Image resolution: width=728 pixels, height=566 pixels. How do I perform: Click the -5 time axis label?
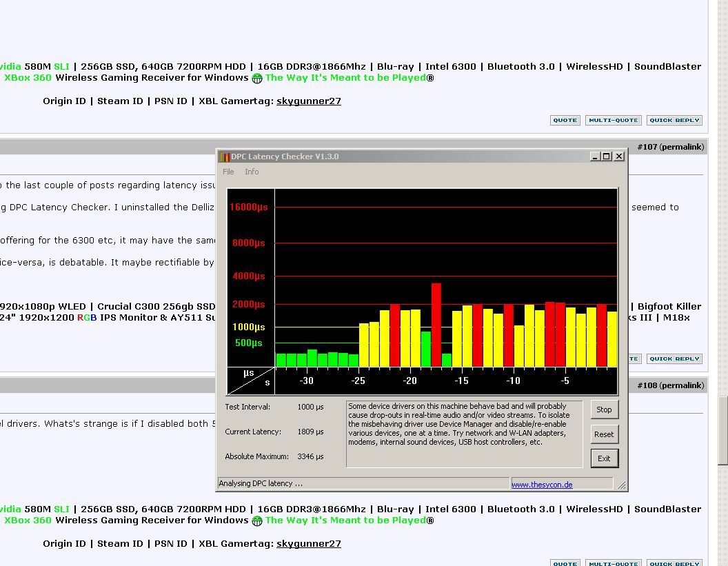click(x=565, y=381)
